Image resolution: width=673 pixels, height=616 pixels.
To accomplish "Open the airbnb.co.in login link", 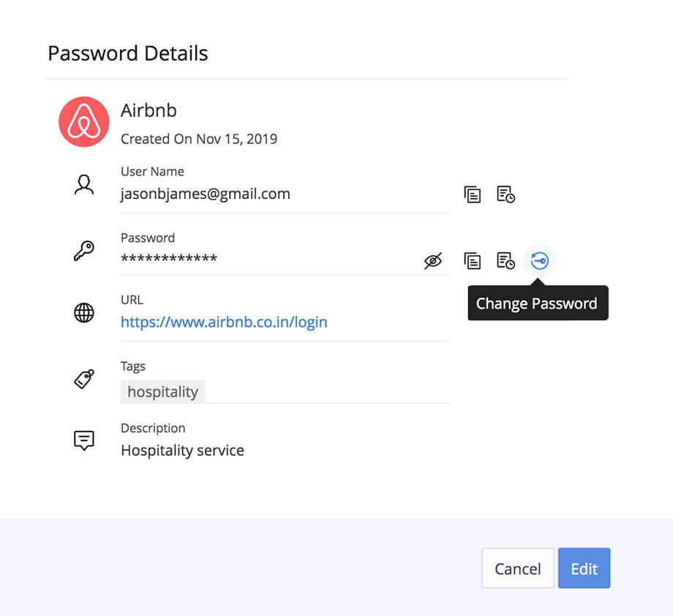I will (x=224, y=322).
